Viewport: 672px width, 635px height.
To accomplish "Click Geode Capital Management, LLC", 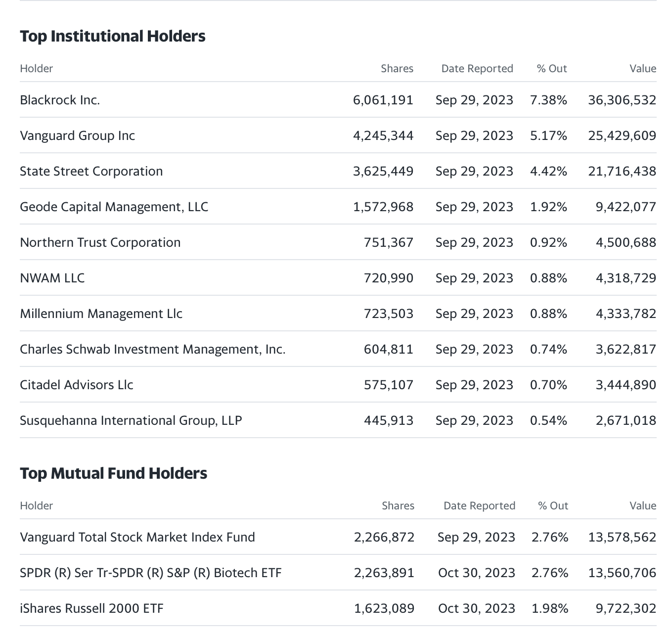I will [x=114, y=207].
